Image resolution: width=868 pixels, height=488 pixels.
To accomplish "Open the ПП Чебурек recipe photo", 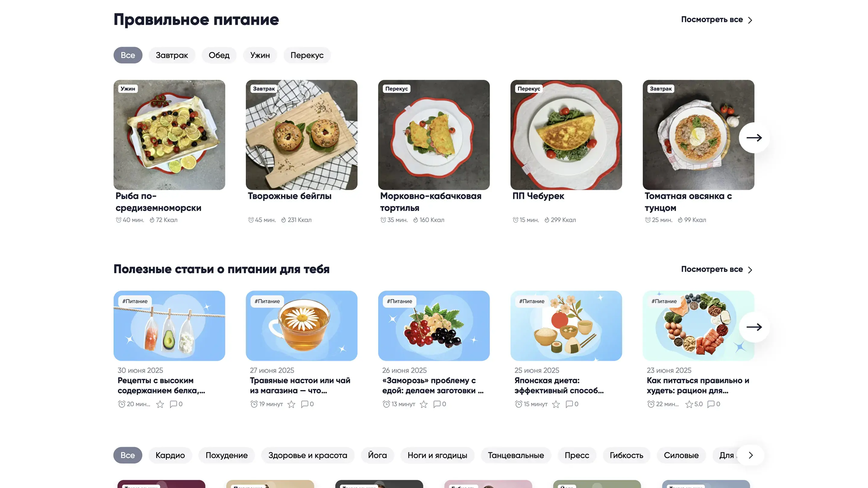I will pyautogui.click(x=566, y=135).
